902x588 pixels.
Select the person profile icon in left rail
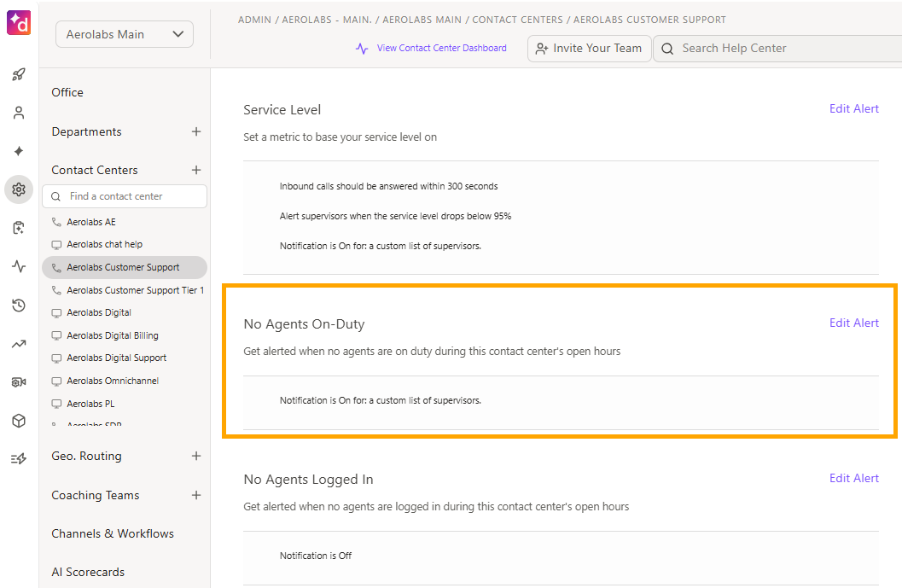pos(19,113)
